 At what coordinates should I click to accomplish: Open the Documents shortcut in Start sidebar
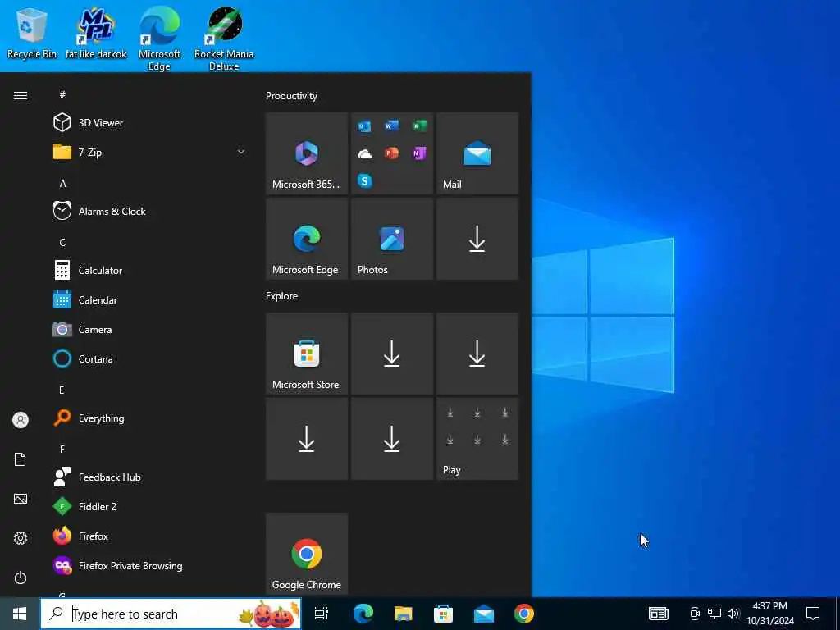tap(21, 459)
